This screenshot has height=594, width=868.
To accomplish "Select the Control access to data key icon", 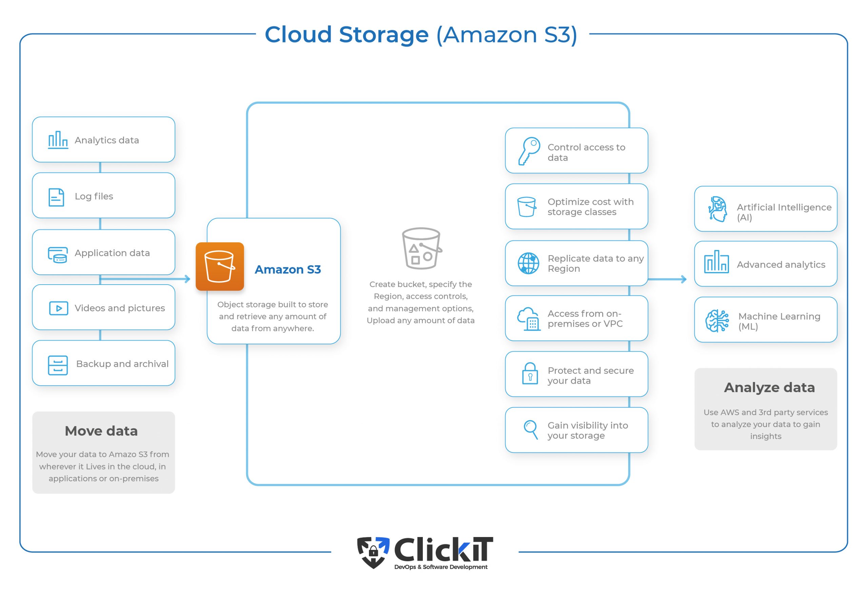I will [x=528, y=144].
